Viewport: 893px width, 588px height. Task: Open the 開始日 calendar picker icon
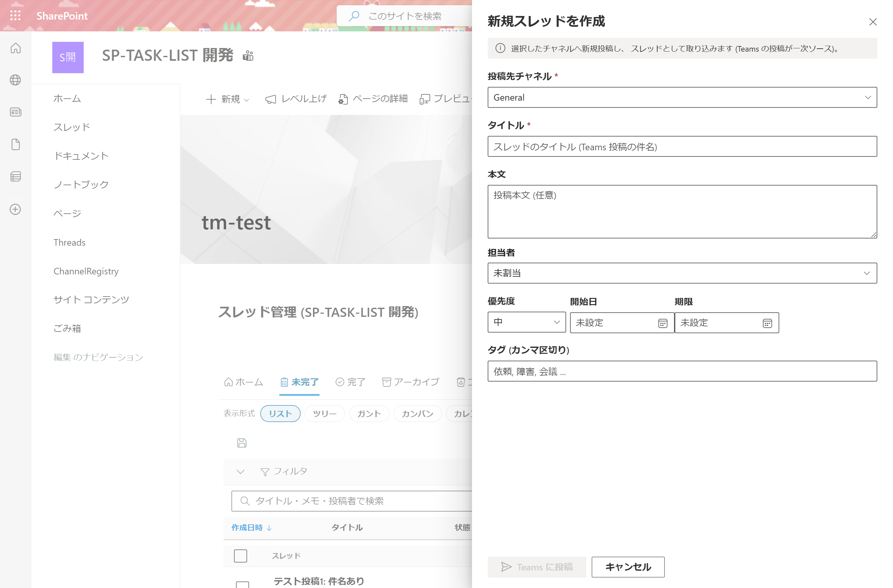663,323
